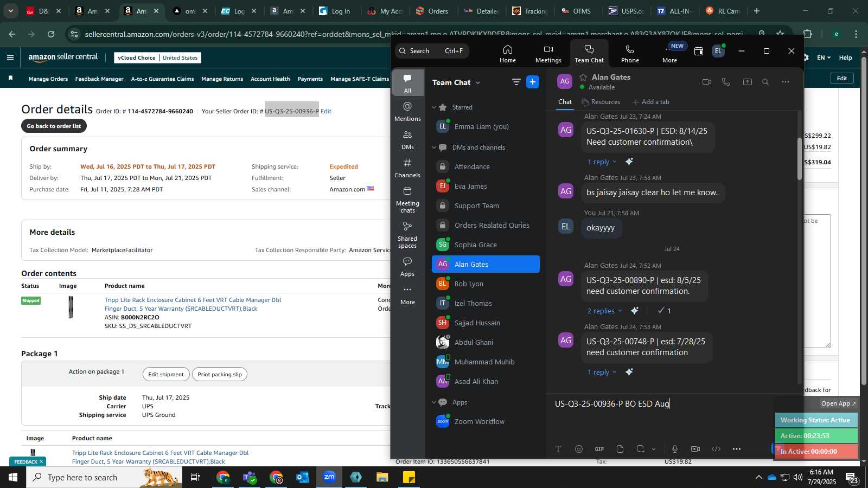
Task: Open Orders Realated Quries channel
Action: point(486,225)
